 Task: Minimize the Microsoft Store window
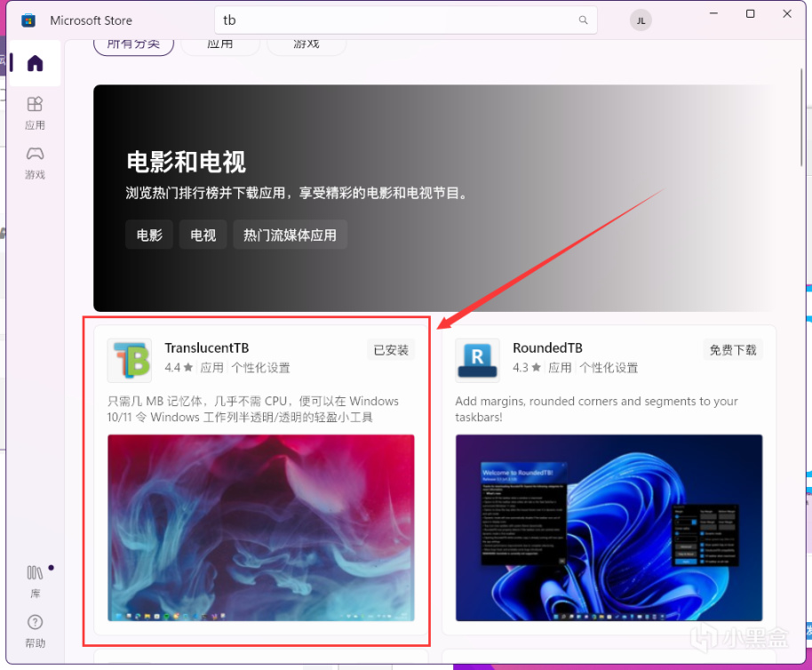713,13
